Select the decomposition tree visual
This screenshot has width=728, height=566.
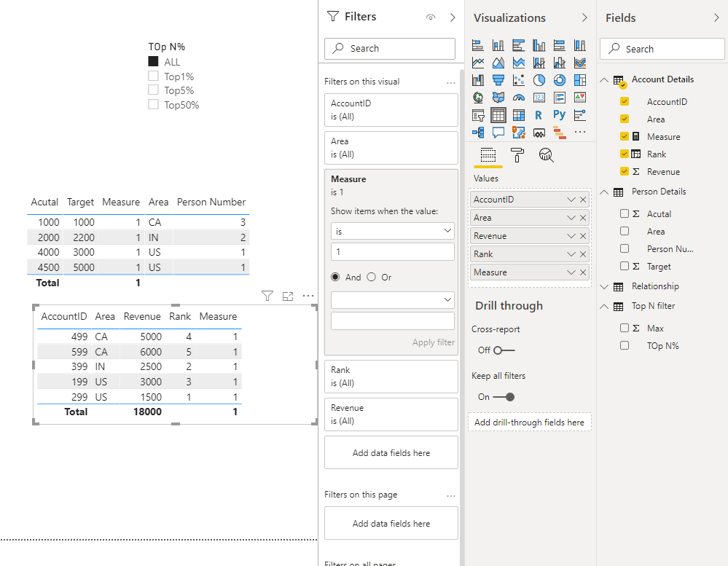pyautogui.click(x=478, y=133)
